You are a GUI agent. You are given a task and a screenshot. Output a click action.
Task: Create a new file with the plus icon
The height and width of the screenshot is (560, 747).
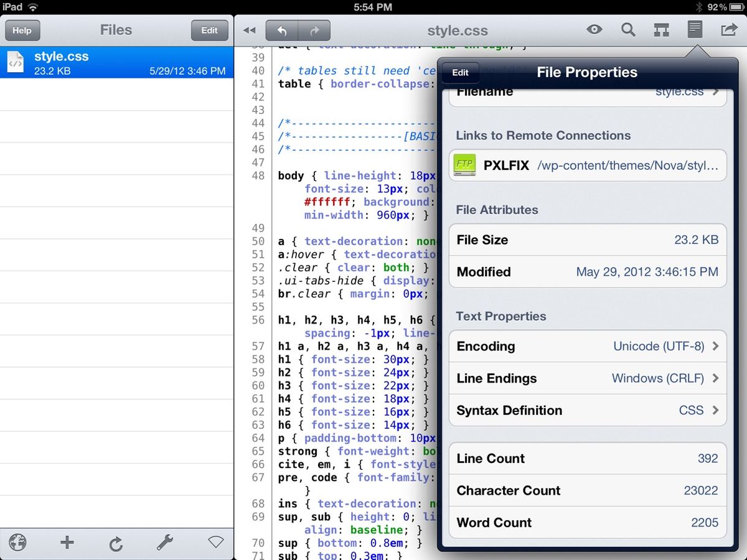pos(67,542)
